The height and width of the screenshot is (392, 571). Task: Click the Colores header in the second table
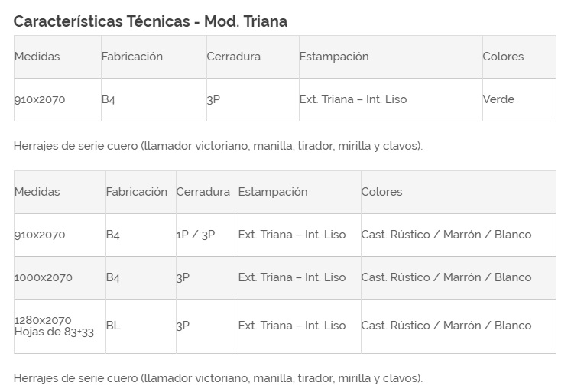pos(459,192)
